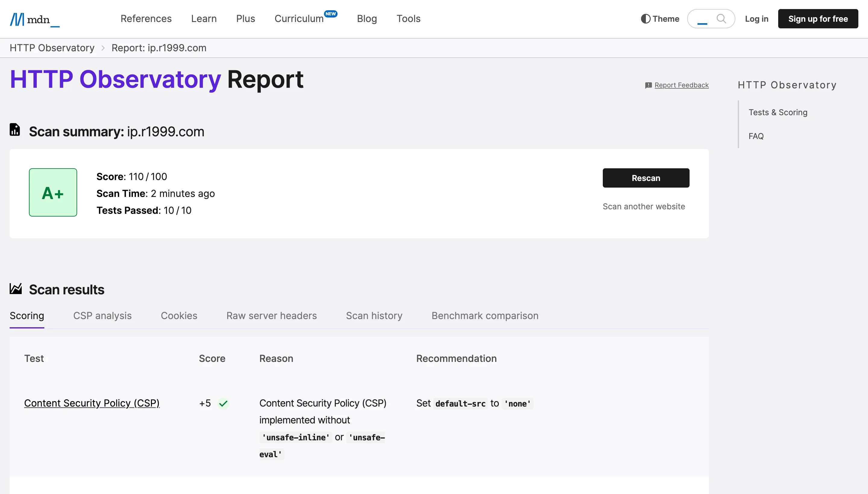Screen dimensions: 868x494
Task: Click the search magnifier icon
Action: coord(721,19)
